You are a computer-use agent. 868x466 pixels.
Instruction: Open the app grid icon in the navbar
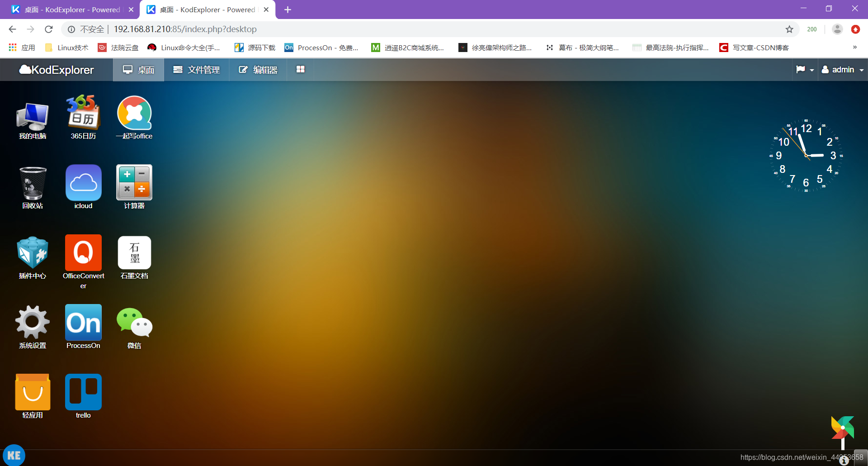point(300,70)
